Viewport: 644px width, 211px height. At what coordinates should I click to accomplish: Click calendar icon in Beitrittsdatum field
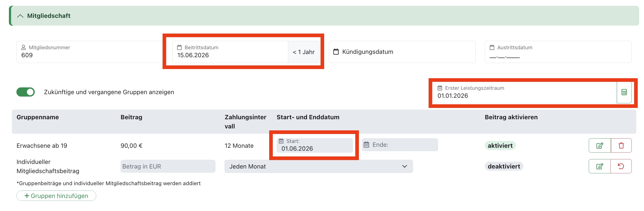click(179, 47)
